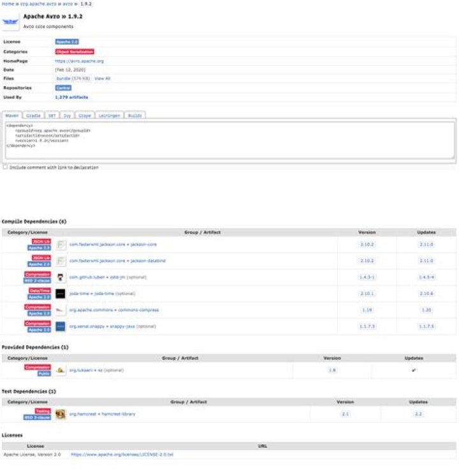Switch to the Buildr tab
The width and height of the screenshot is (459, 476).
[x=135, y=116]
